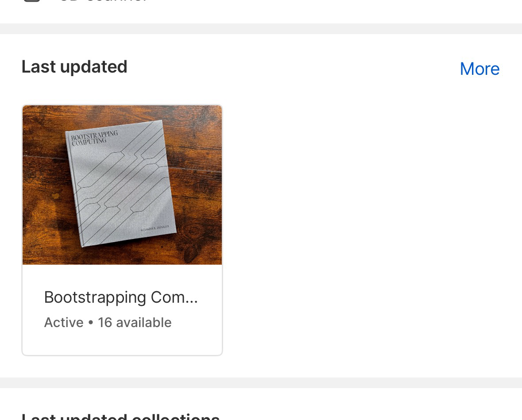Tap the word Active in the product status

tap(64, 323)
